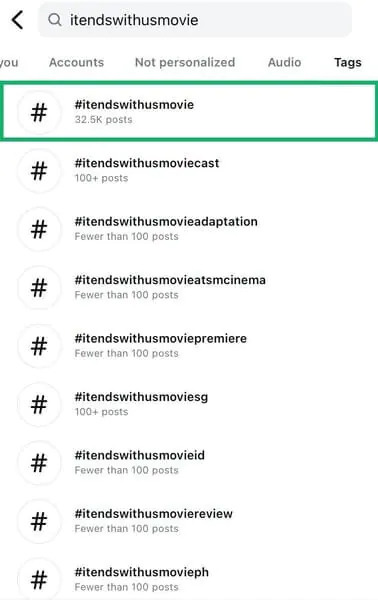Tap hash icon beside #itendswithusmoviepremiere
378x600 pixels.
click(39, 346)
